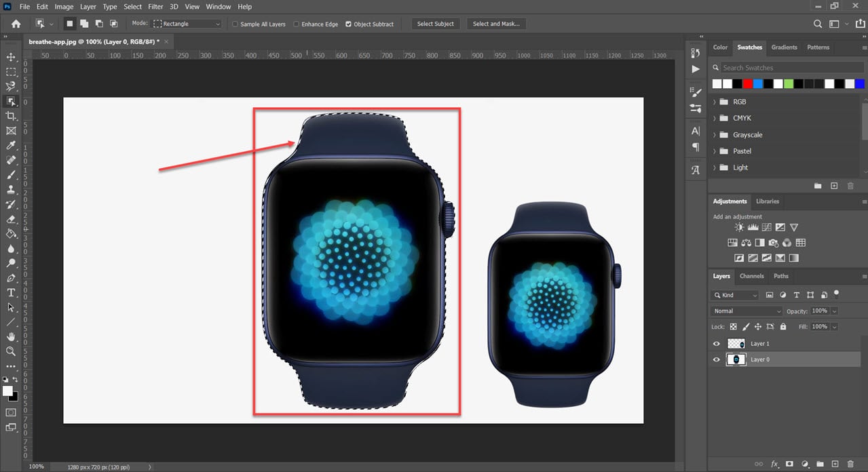Click Add to selection mode icon

pos(84,24)
